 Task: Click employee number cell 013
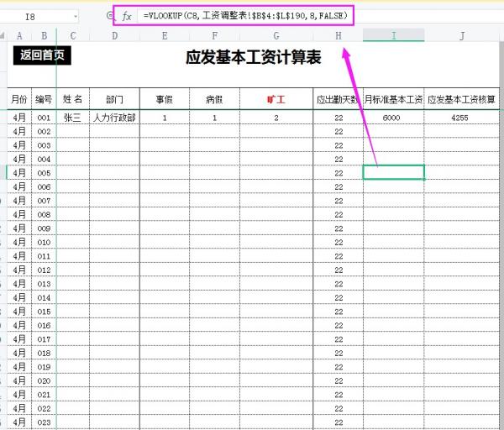pos(44,284)
